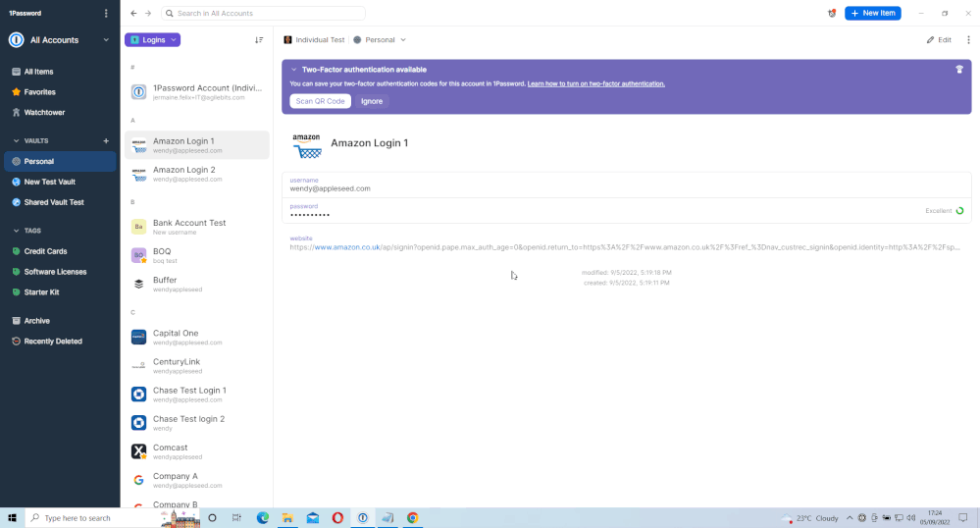Open the Personal vault dropdown in header

(x=380, y=40)
